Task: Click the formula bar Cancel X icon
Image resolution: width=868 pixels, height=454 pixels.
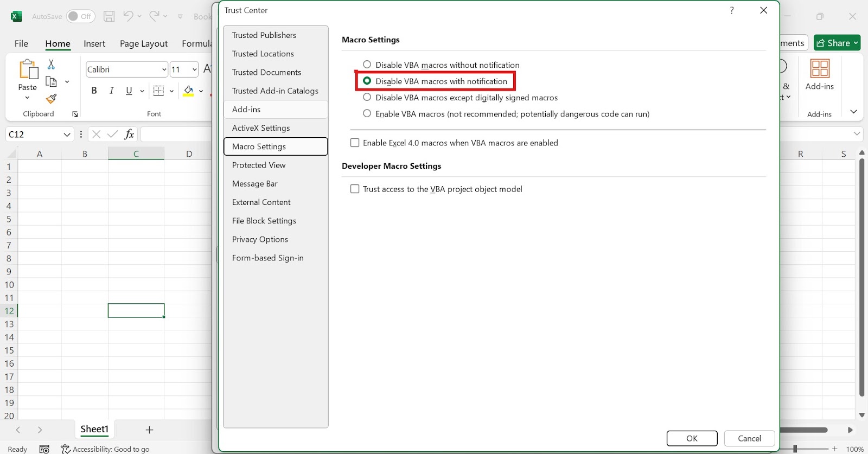Action: tap(96, 134)
